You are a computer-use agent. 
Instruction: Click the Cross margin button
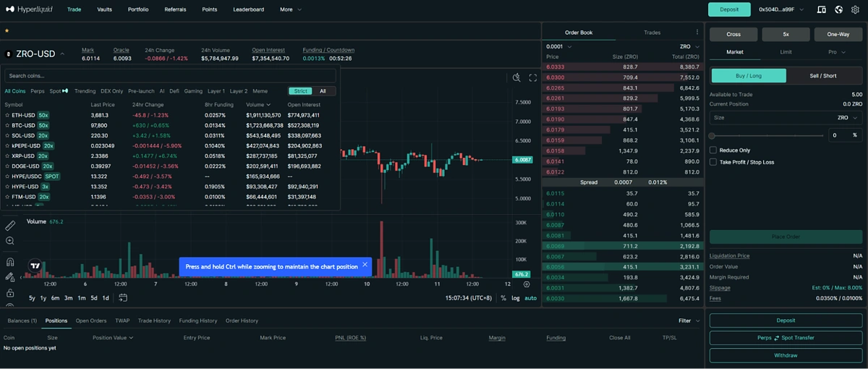coord(733,34)
